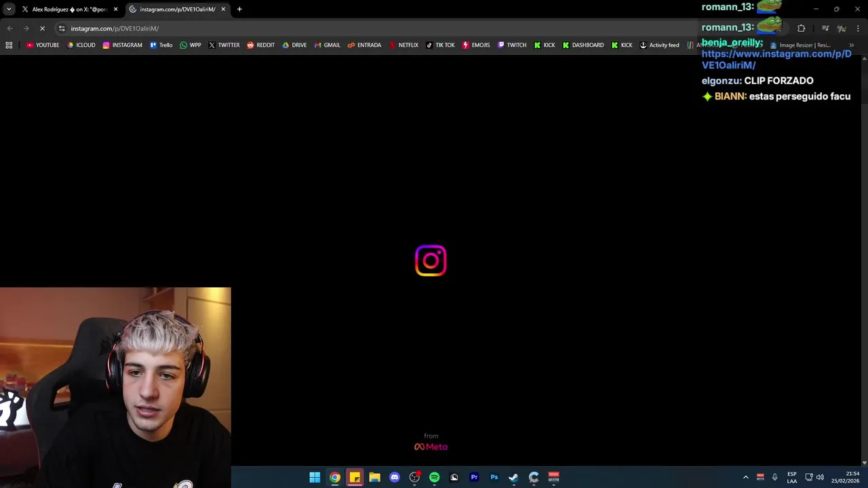Viewport: 868px width, 488px height.
Task: Open the KICK bookmark next to TWITCH
Action: [545, 45]
